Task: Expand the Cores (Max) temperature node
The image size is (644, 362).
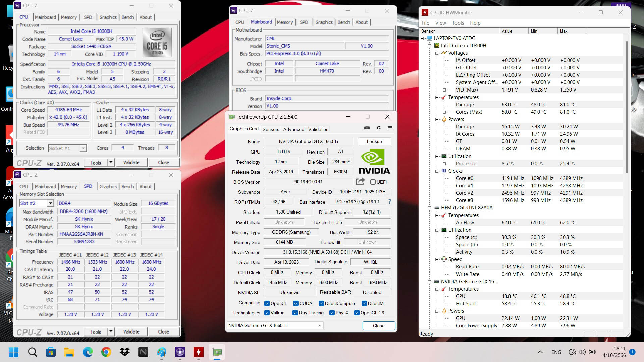Action: 444,112
